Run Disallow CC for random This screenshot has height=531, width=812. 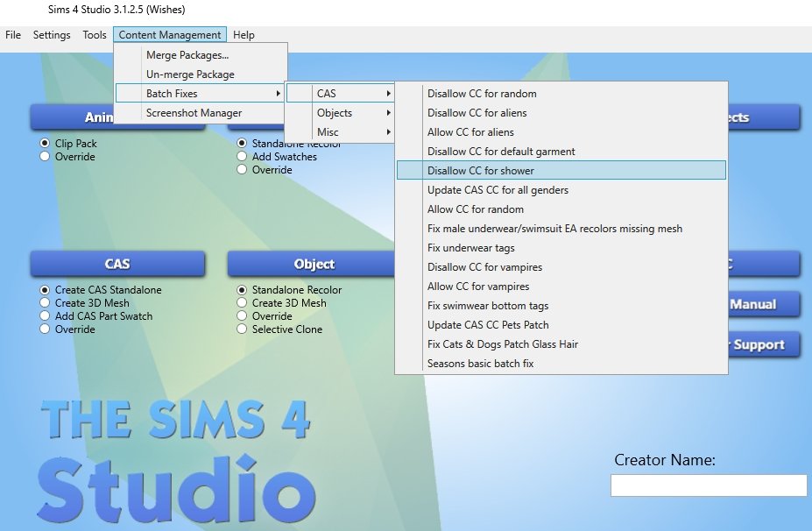pos(561,93)
